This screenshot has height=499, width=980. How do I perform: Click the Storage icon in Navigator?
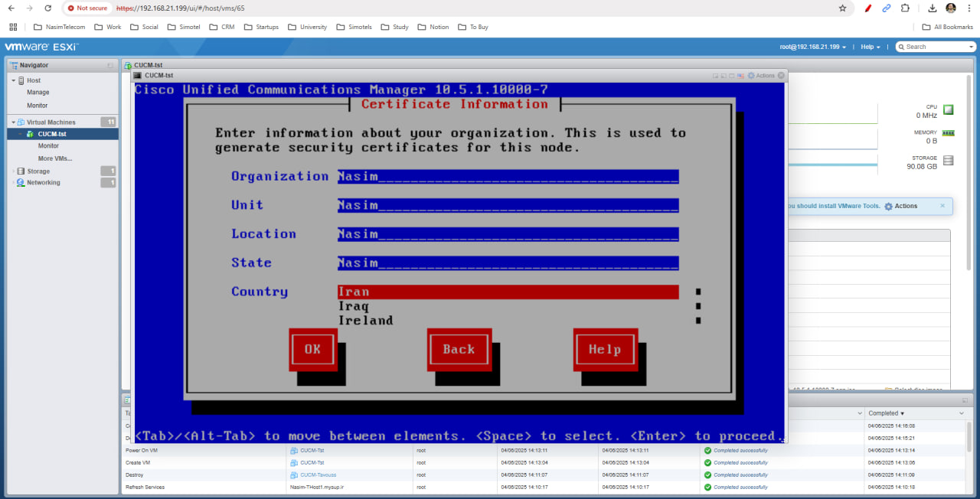21,171
